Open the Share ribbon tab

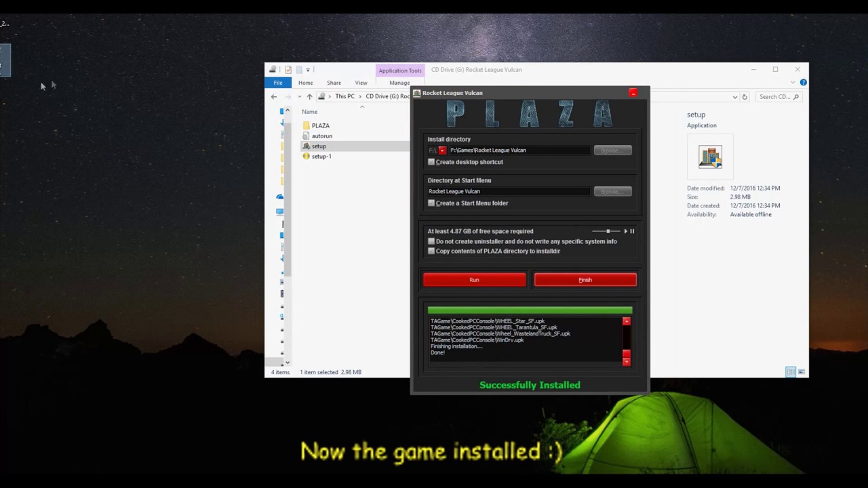click(x=334, y=83)
